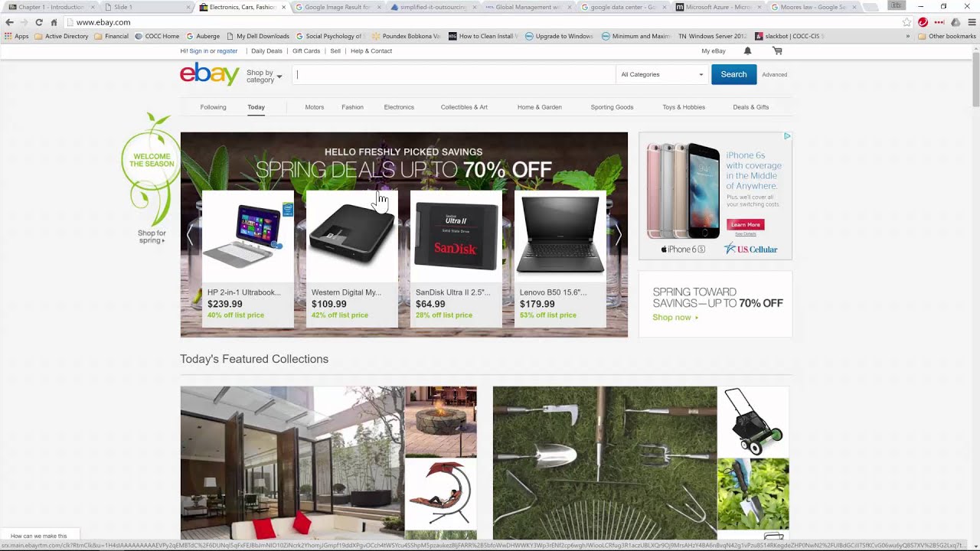Image resolution: width=980 pixels, height=551 pixels.
Task: Click Shop now in spring savings banner
Action: tap(675, 318)
